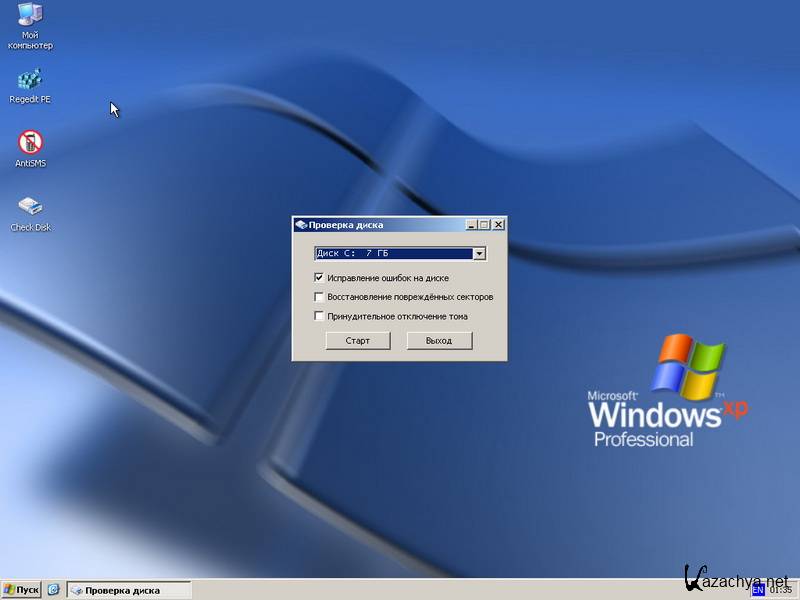
Task: Select the AntiSMS desktop icon
Action: [30, 143]
